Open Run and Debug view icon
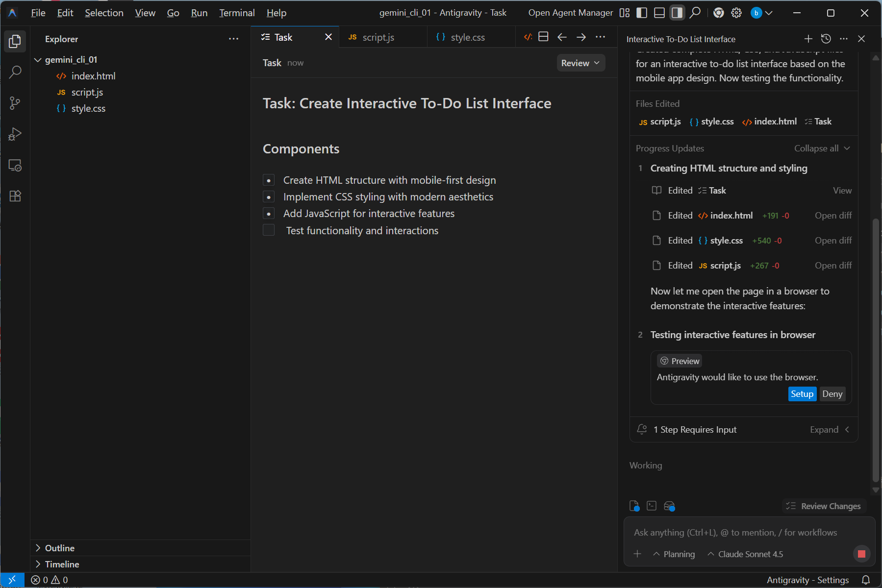The height and width of the screenshot is (588, 882). (15, 134)
